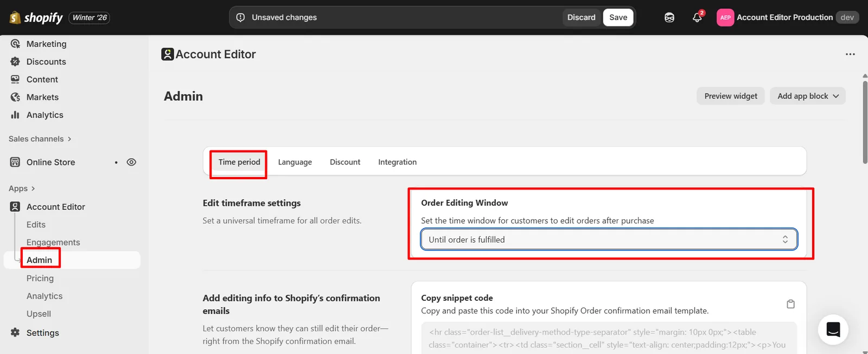
Task: Click the Edit timeframe settings heading
Action: coord(252,203)
